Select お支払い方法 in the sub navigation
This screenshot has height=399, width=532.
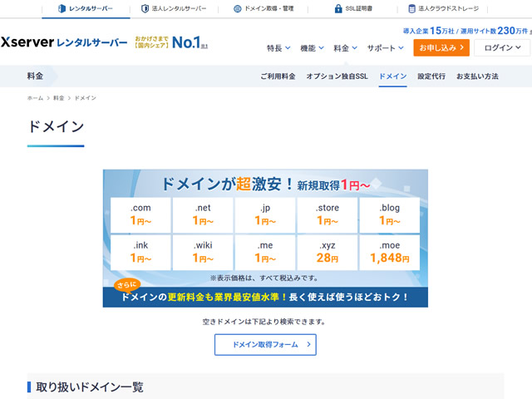click(477, 76)
